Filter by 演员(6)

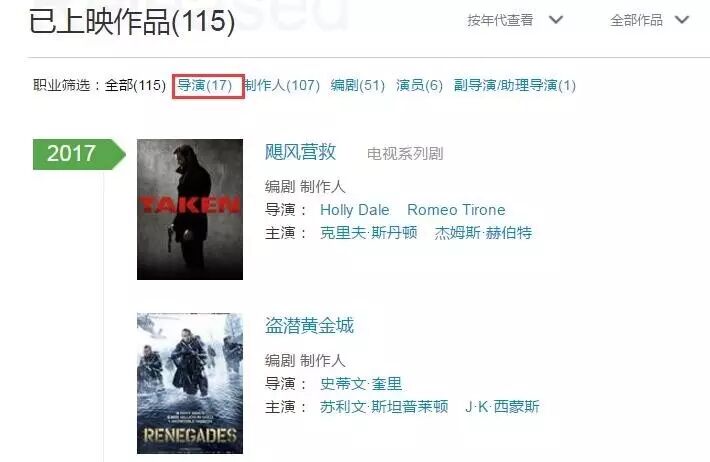tap(419, 85)
